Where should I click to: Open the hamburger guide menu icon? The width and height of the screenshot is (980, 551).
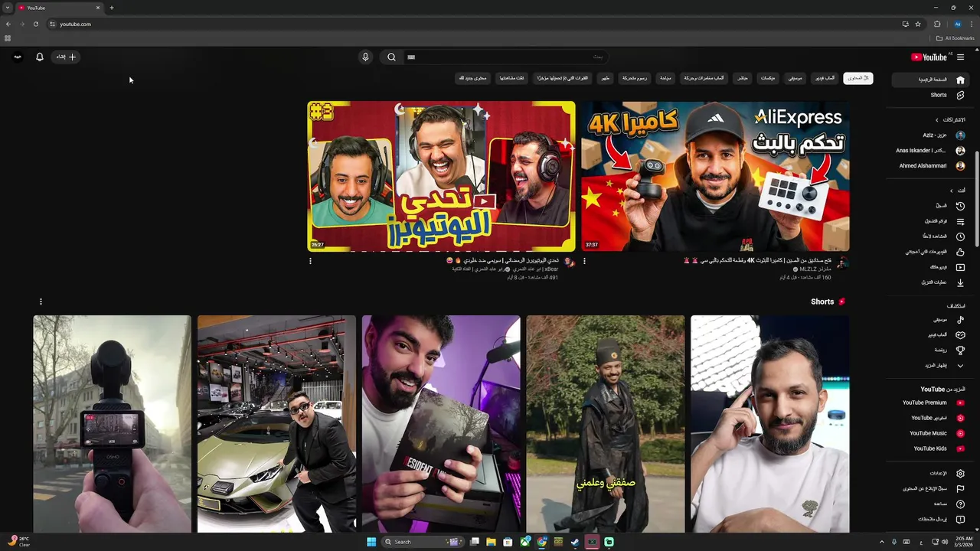(x=960, y=57)
